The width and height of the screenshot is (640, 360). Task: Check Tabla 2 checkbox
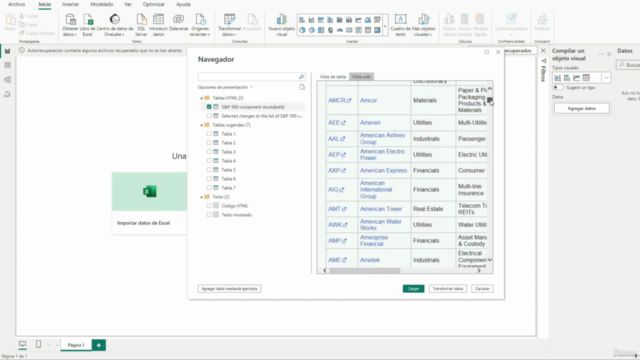(x=209, y=143)
